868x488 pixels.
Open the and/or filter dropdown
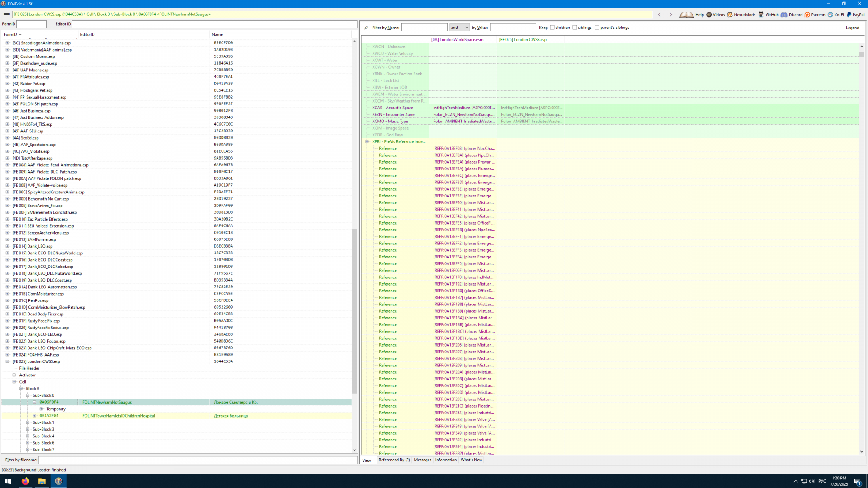click(459, 28)
